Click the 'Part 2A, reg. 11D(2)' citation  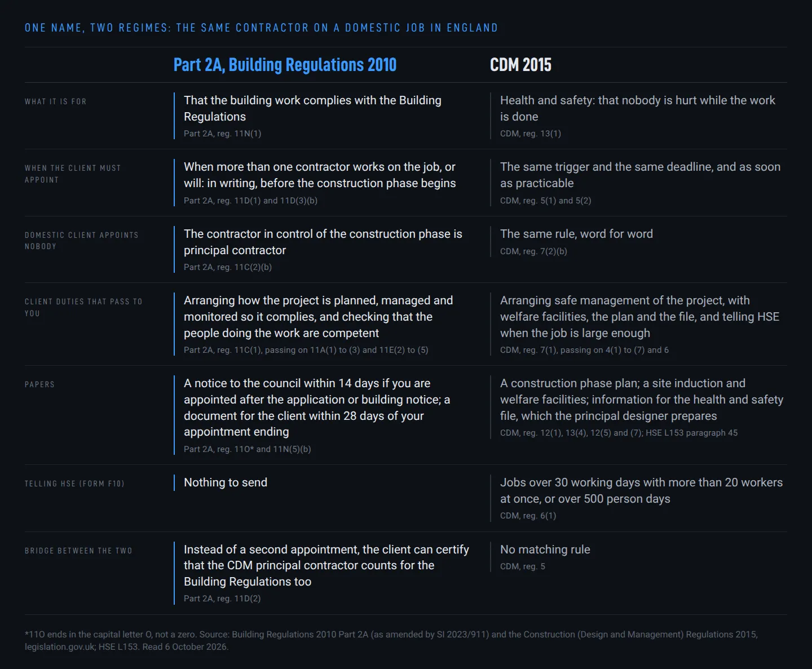pyautogui.click(x=222, y=599)
